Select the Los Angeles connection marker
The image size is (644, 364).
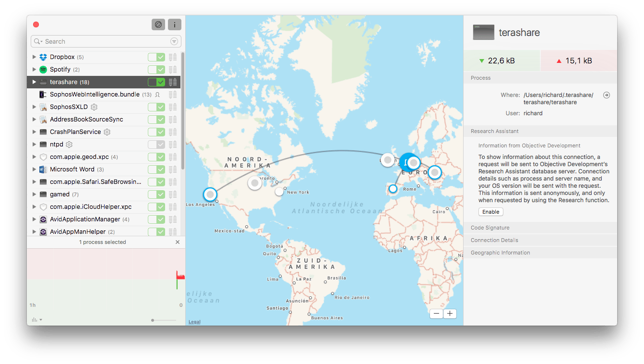click(x=210, y=194)
